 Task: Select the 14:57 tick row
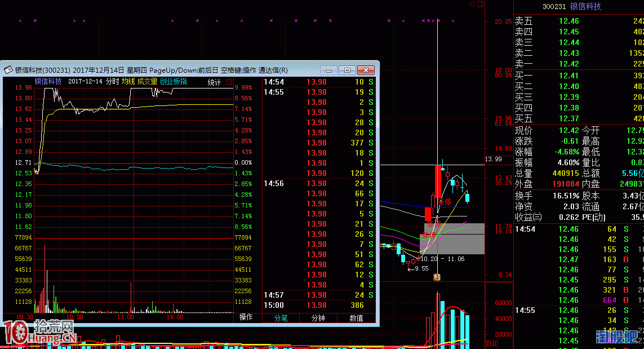point(319,295)
